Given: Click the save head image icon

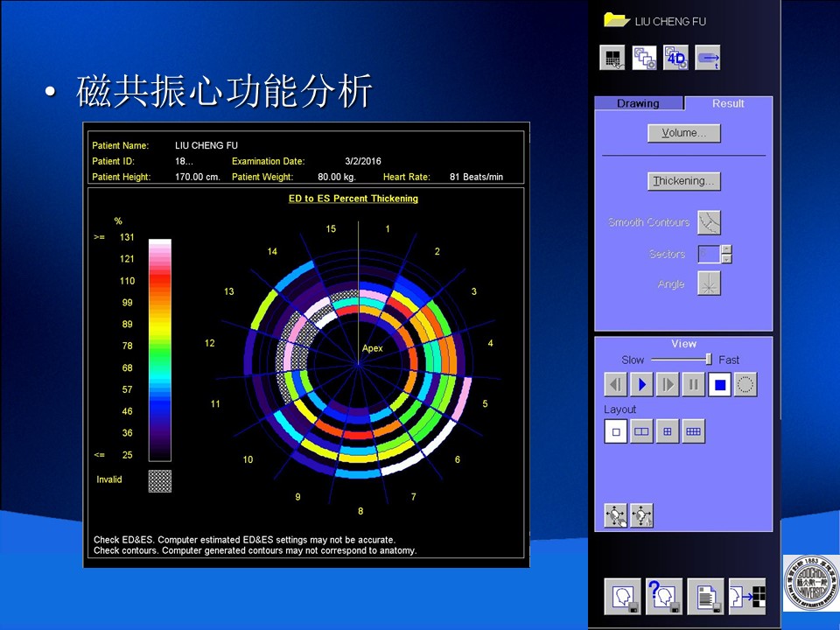Looking at the screenshot, I should pyautogui.click(x=622, y=596).
